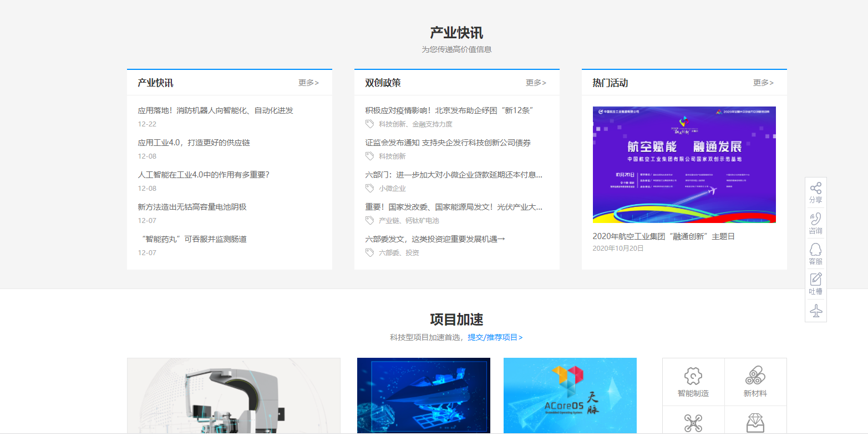Screen dimensions: 868x436
Task: Click the tag text 产业链、钙钛矿电池
Action: point(409,221)
